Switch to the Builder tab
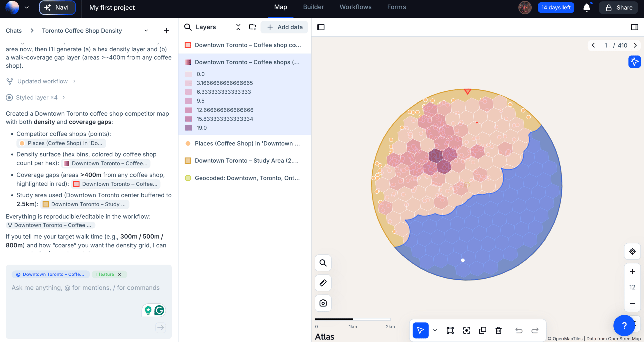Screen dimensions: 644x342 [x=313, y=7]
